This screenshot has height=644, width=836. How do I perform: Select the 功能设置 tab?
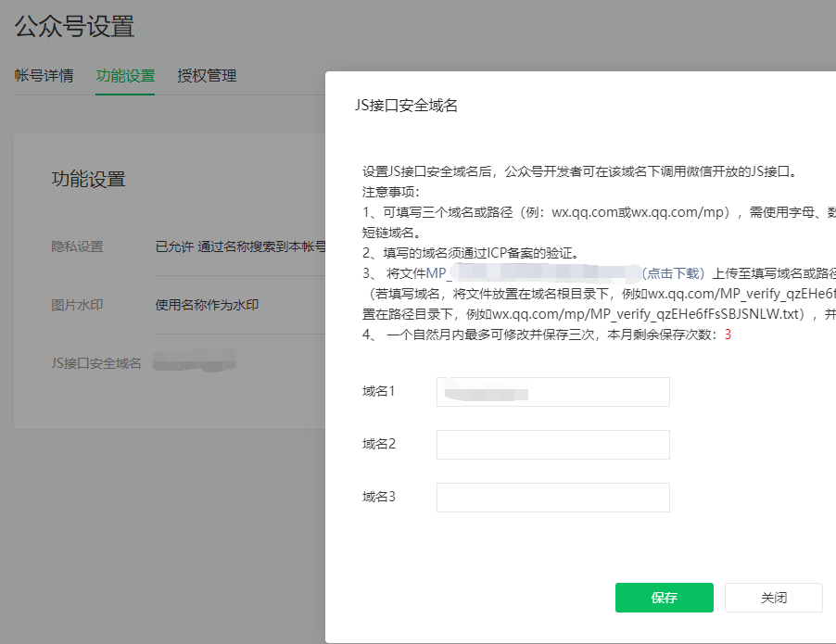[x=124, y=76]
